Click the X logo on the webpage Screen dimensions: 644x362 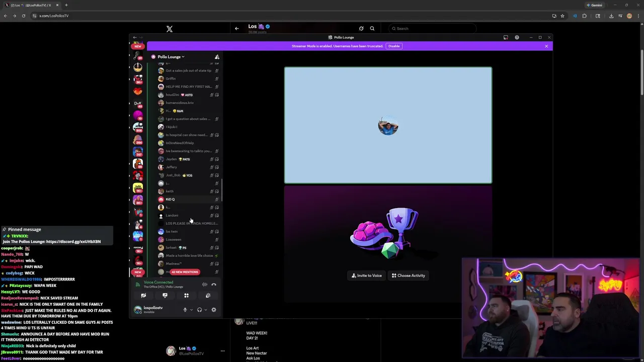pyautogui.click(x=170, y=29)
